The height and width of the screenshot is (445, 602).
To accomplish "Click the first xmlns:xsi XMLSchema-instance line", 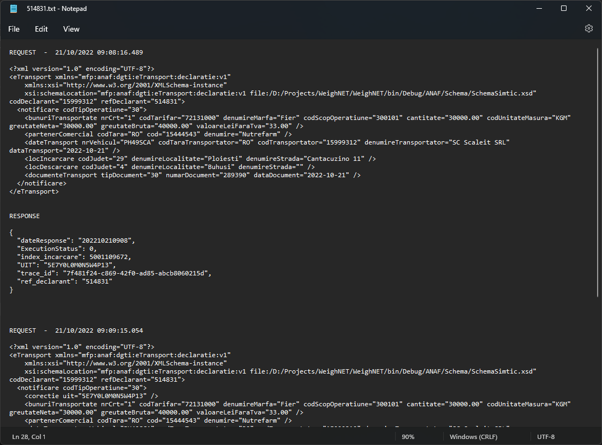I will click(x=126, y=85).
